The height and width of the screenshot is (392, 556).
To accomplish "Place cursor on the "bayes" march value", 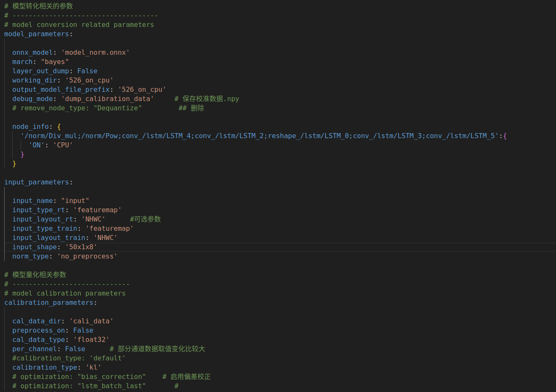I will point(55,62).
